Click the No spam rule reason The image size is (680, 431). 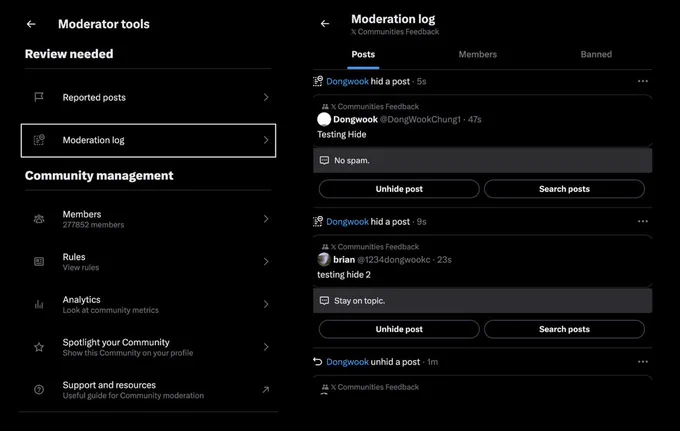coord(482,160)
